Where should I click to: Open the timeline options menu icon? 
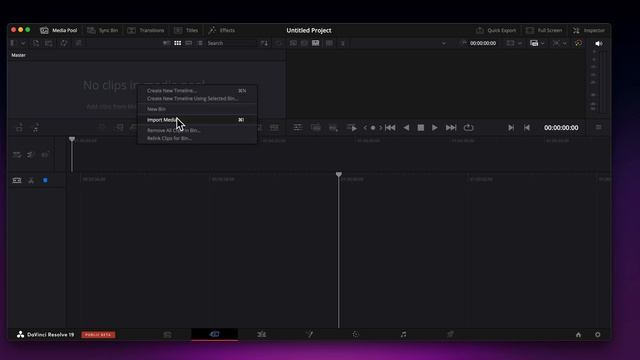pyautogui.click(x=598, y=127)
